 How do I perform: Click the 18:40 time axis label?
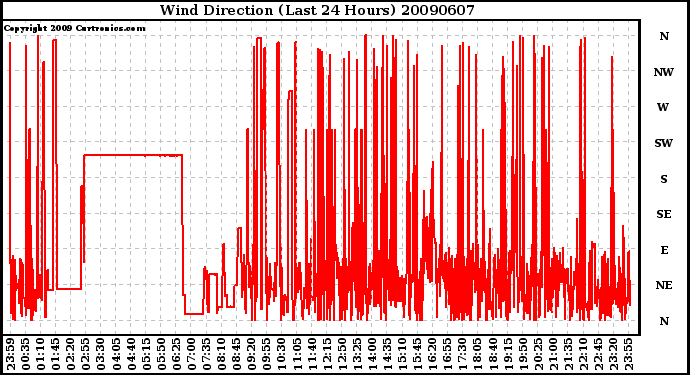tap(492, 354)
